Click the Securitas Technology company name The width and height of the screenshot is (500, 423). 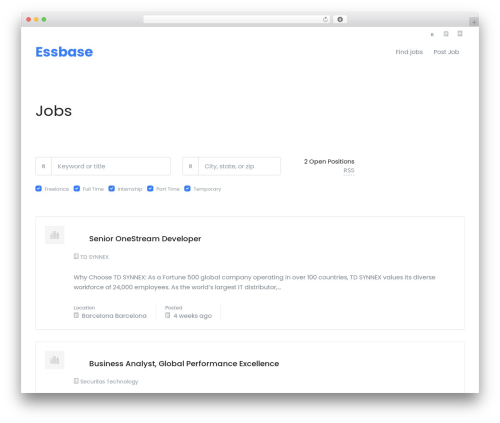(109, 381)
